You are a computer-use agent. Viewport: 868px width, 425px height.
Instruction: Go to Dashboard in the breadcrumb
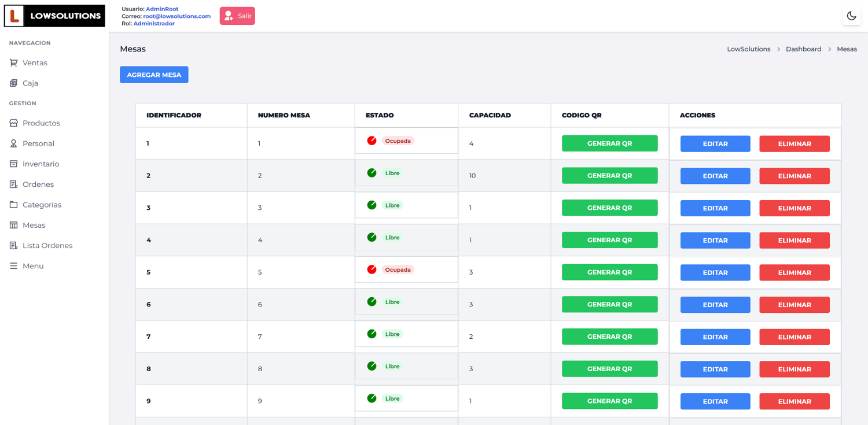(803, 49)
